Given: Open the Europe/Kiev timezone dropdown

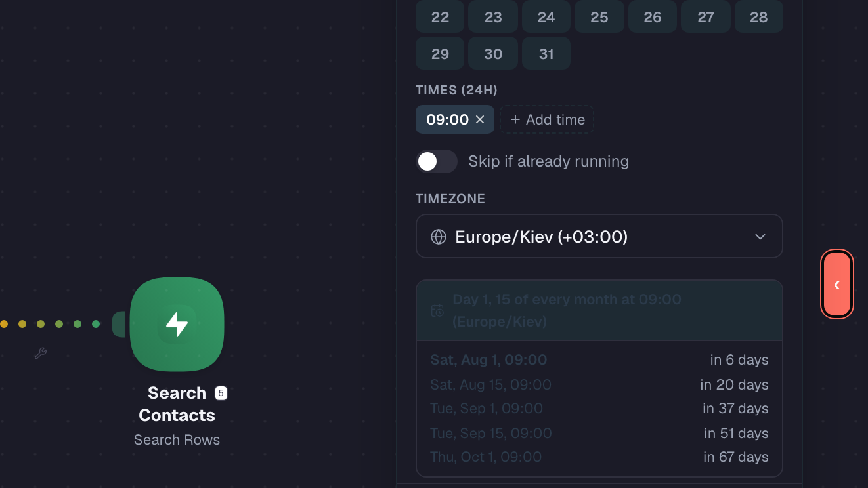Looking at the screenshot, I should (x=599, y=237).
